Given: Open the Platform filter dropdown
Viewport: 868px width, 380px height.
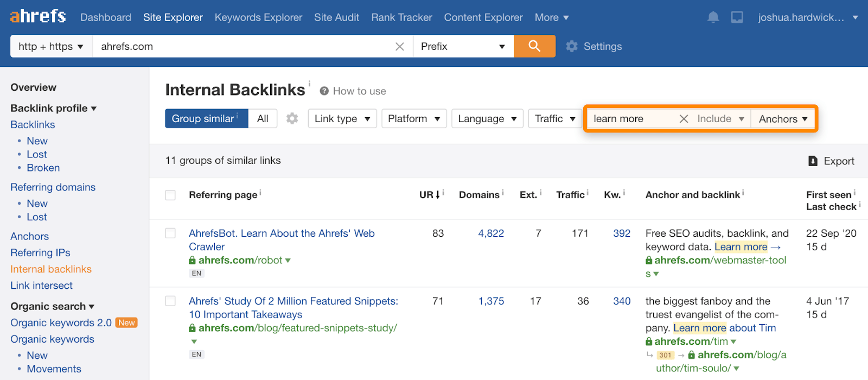Looking at the screenshot, I should [414, 118].
